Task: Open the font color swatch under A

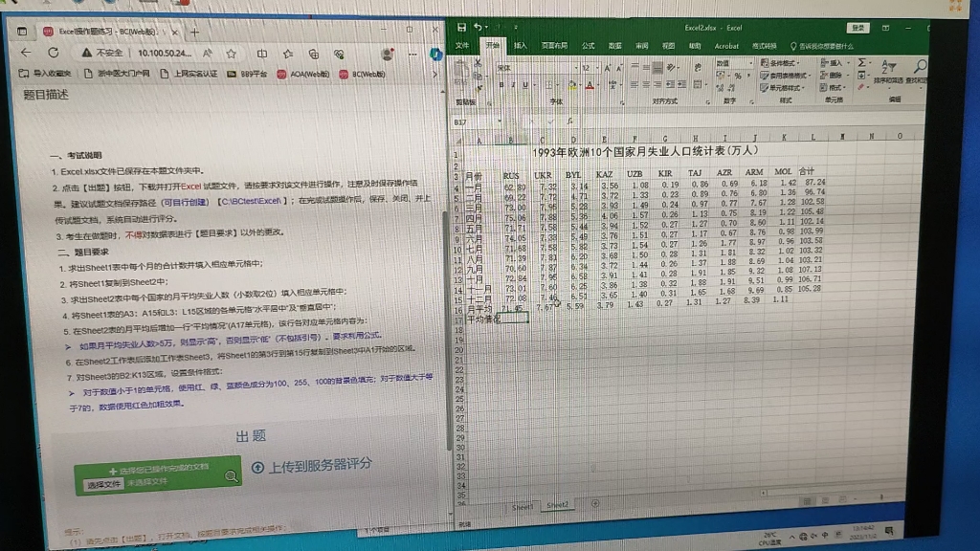Action: click(590, 85)
